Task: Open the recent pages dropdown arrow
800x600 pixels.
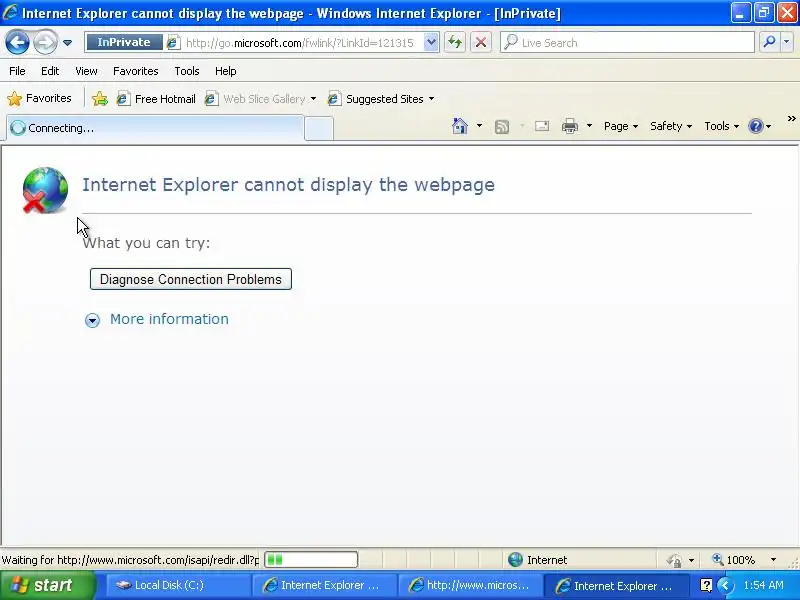Action: (67, 43)
